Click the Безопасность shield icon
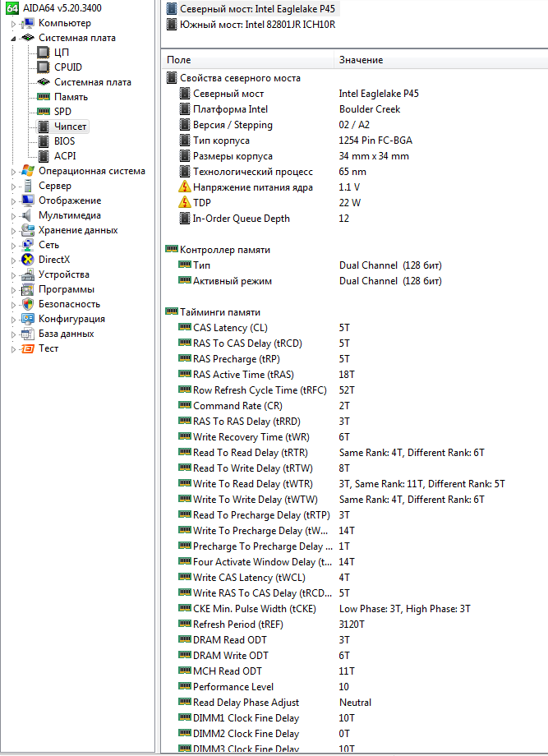The image size is (548, 756). (28, 304)
